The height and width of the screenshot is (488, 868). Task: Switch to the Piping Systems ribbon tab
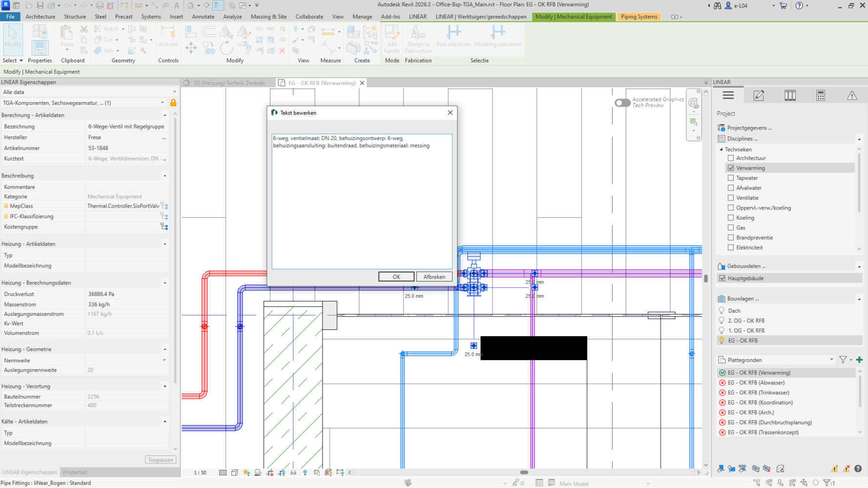click(x=639, y=17)
